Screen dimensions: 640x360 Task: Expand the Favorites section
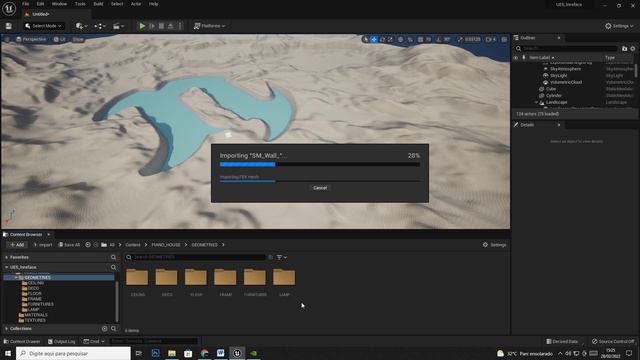7,258
